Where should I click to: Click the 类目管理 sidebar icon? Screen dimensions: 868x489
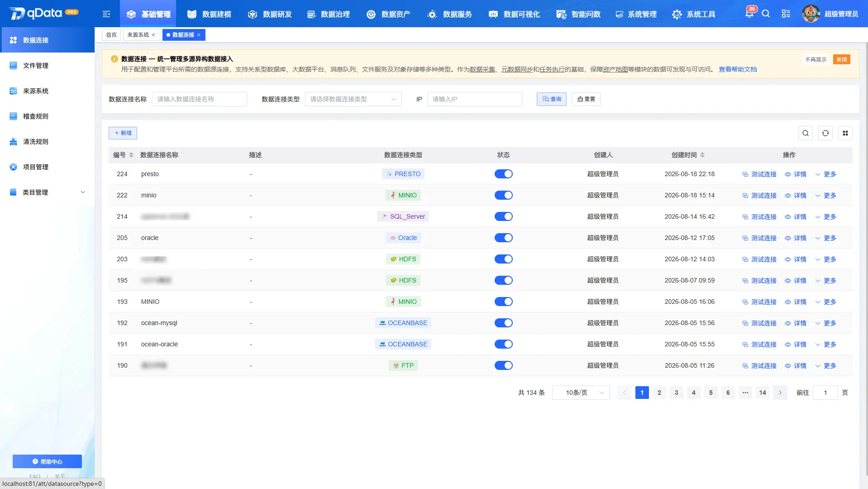14,192
